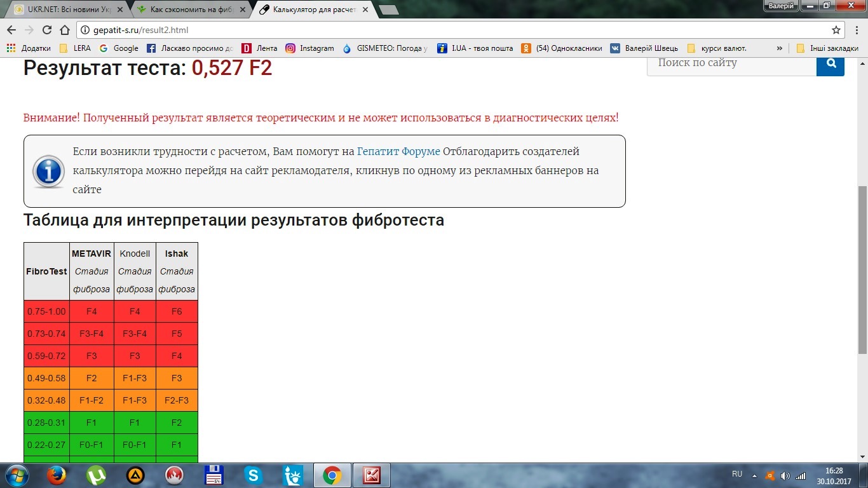The height and width of the screenshot is (488, 868).
Task: Show hidden system tray icons
Action: (754, 475)
